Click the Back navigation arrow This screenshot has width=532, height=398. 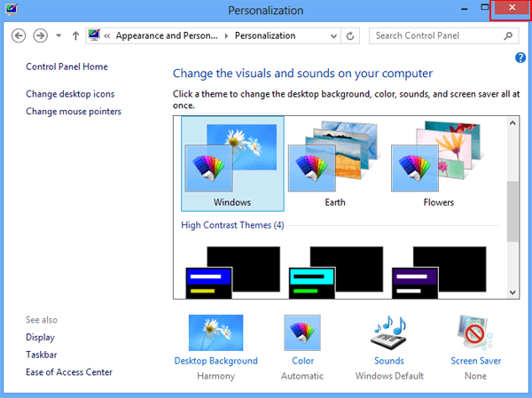point(19,35)
